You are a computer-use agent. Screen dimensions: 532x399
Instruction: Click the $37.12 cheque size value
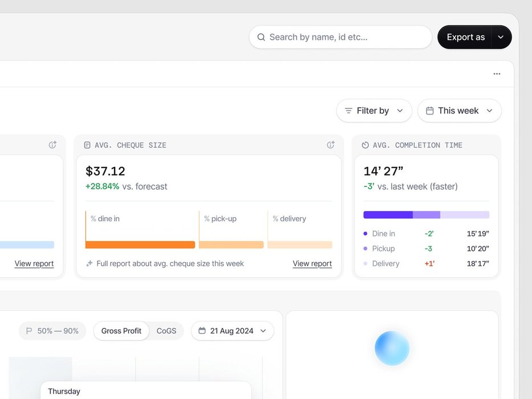[105, 171]
